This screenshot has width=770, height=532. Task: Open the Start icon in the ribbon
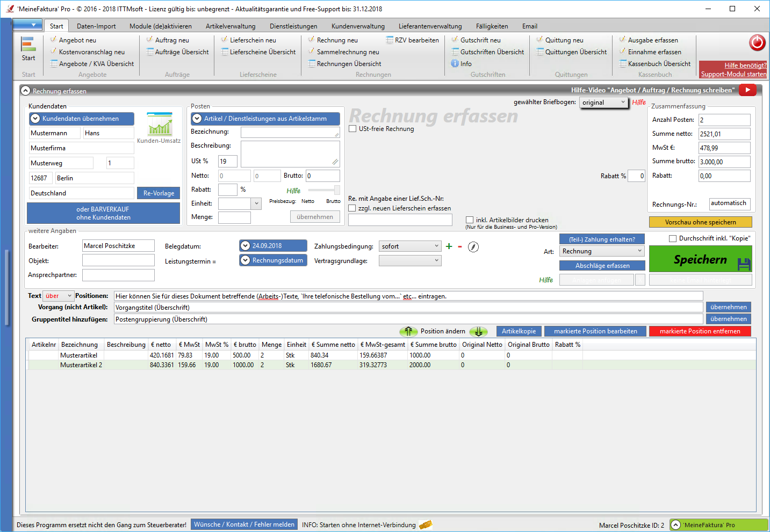(28, 49)
